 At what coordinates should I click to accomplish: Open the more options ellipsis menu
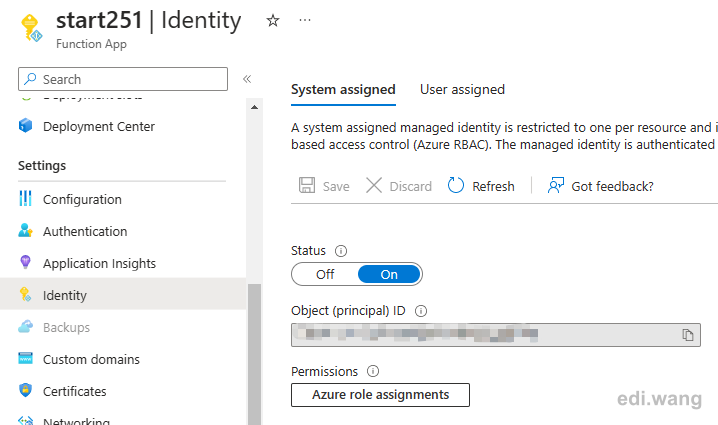point(305,20)
